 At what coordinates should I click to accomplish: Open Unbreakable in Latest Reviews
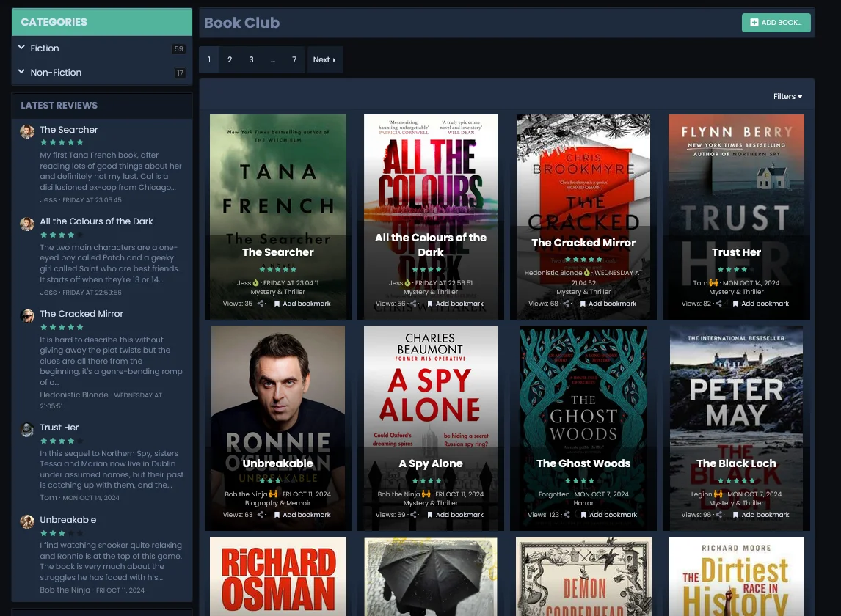click(x=68, y=519)
